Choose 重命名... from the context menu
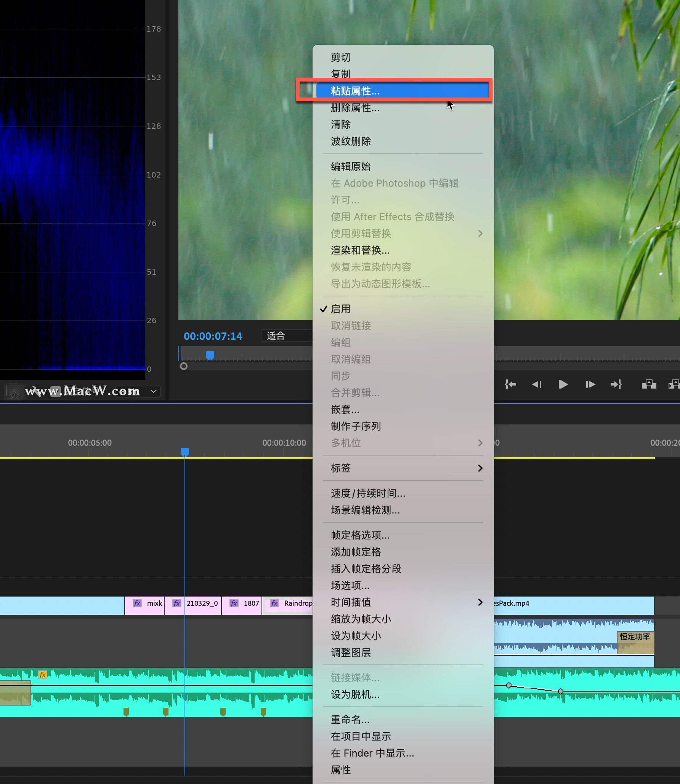This screenshot has width=680, height=784. point(403,720)
